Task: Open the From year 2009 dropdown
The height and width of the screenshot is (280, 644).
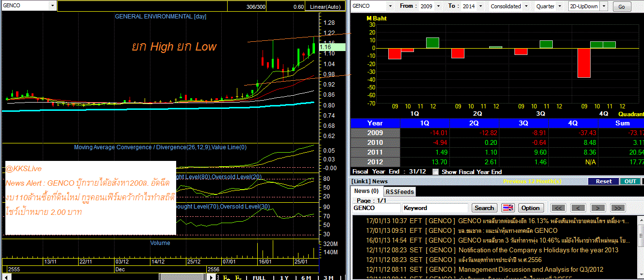Action: coord(439,6)
